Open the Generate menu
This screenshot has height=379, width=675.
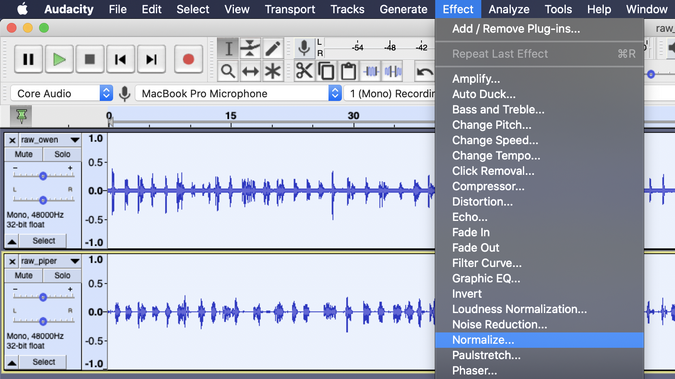point(403,9)
